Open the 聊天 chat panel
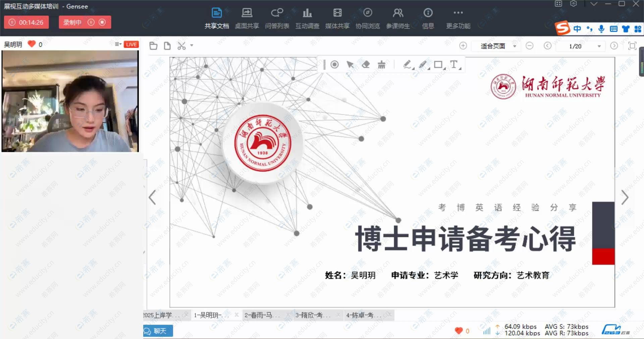Image resolution: width=644 pixels, height=339 pixels. pos(158,331)
